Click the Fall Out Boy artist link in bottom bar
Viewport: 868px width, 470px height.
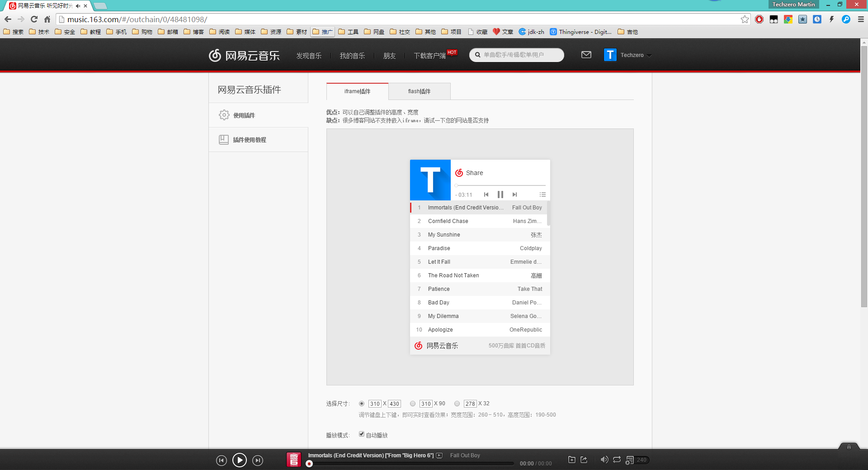[x=465, y=456]
